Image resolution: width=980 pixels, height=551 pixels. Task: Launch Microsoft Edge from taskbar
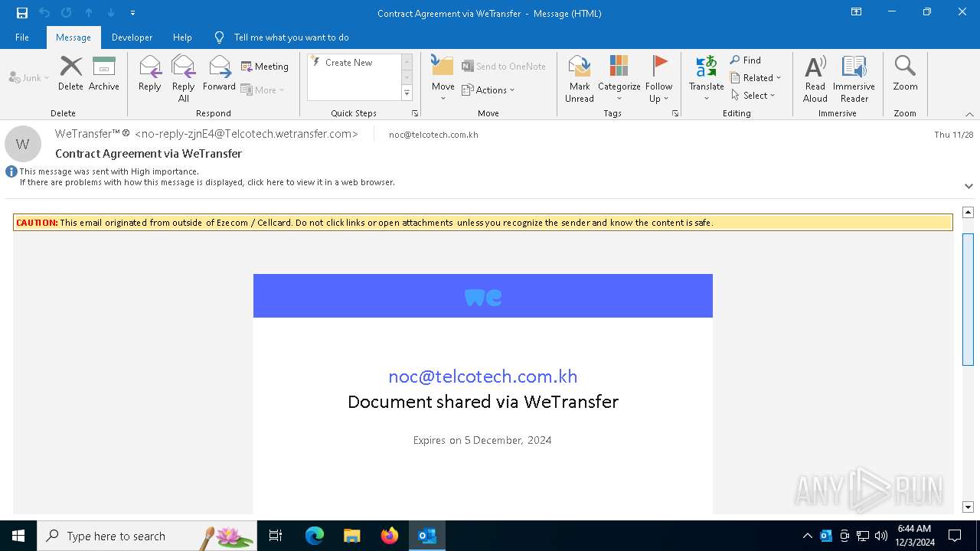point(315,536)
